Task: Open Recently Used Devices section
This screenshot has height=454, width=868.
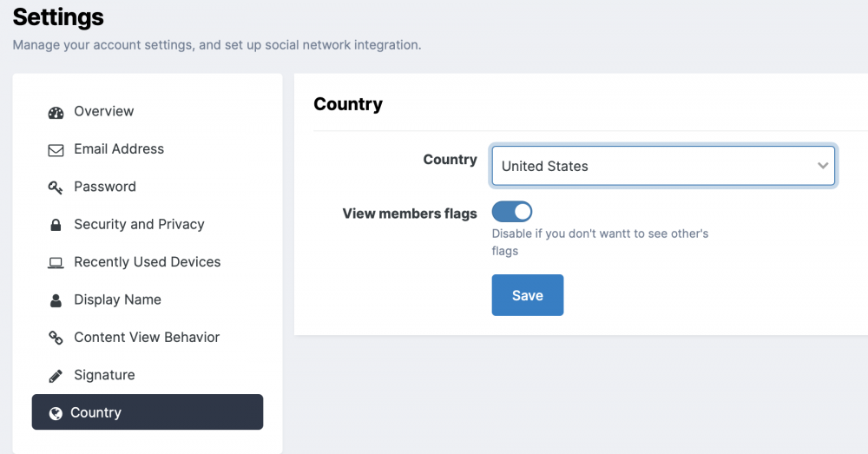Action: pyautogui.click(x=147, y=262)
